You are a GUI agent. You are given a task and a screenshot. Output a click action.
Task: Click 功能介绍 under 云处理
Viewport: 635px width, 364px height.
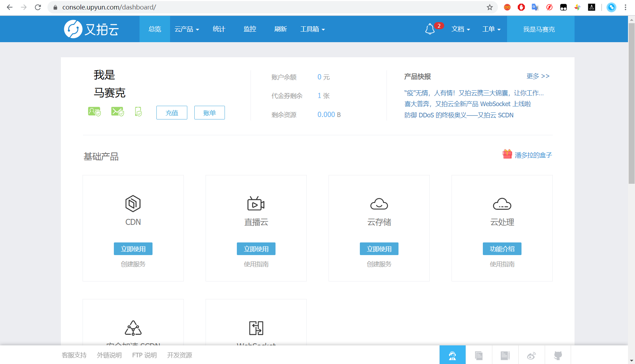click(502, 249)
